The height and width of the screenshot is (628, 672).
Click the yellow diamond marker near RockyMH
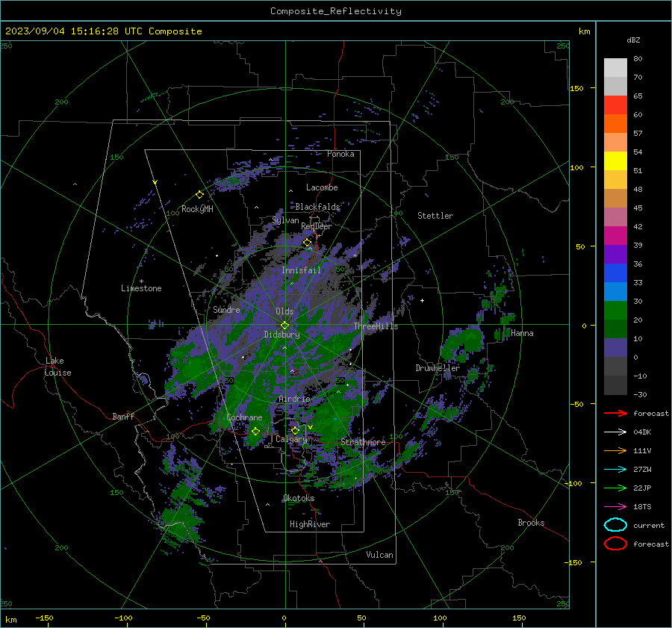coord(199,195)
